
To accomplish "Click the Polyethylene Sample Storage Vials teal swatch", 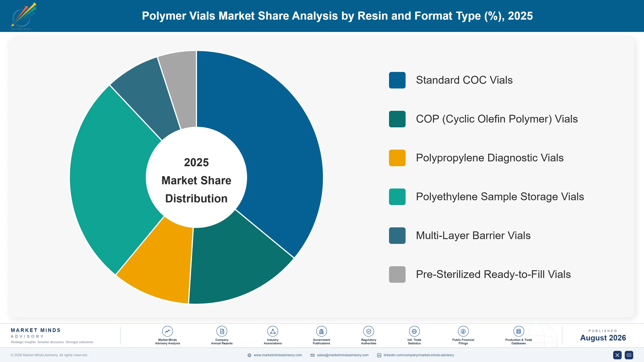I will pyautogui.click(x=397, y=197).
